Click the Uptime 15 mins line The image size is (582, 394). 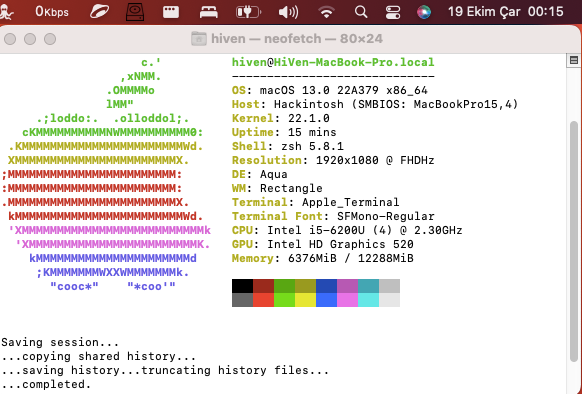(284, 133)
